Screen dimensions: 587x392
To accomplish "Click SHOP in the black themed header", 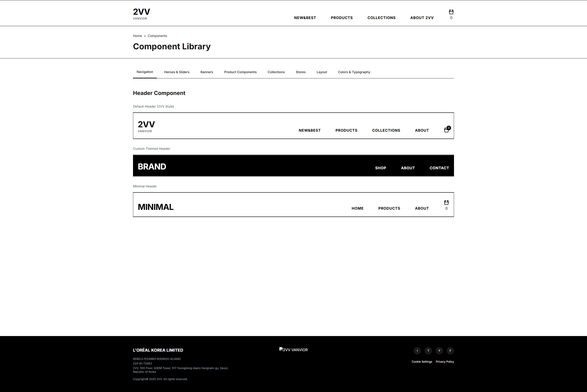I will [381, 168].
